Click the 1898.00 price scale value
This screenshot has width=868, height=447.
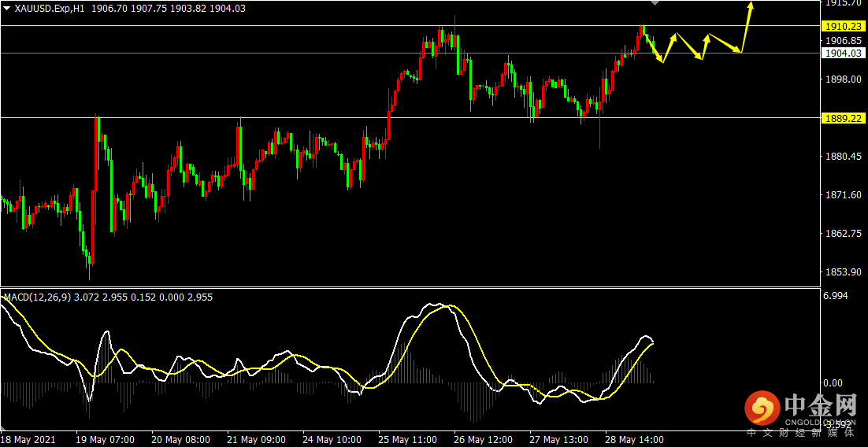click(843, 79)
